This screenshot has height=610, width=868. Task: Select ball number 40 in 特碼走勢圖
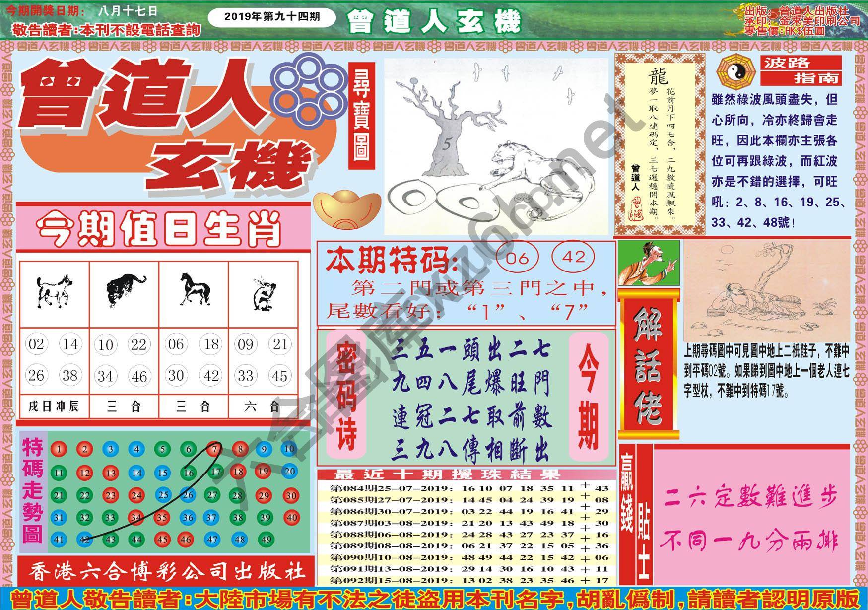pyautogui.click(x=291, y=517)
